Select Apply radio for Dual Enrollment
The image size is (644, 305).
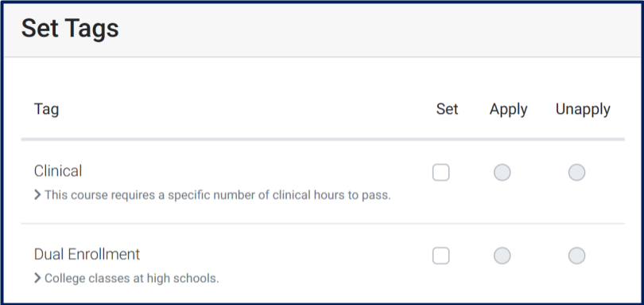(502, 256)
